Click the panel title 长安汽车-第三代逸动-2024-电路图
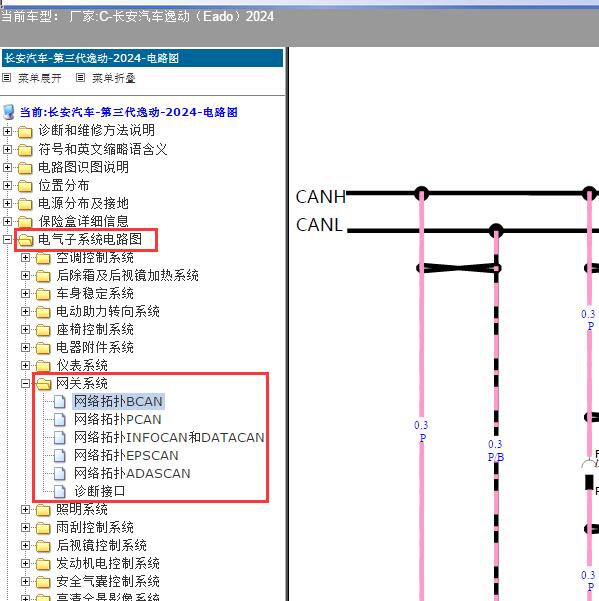This screenshot has width=599, height=601. coord(92,58)
